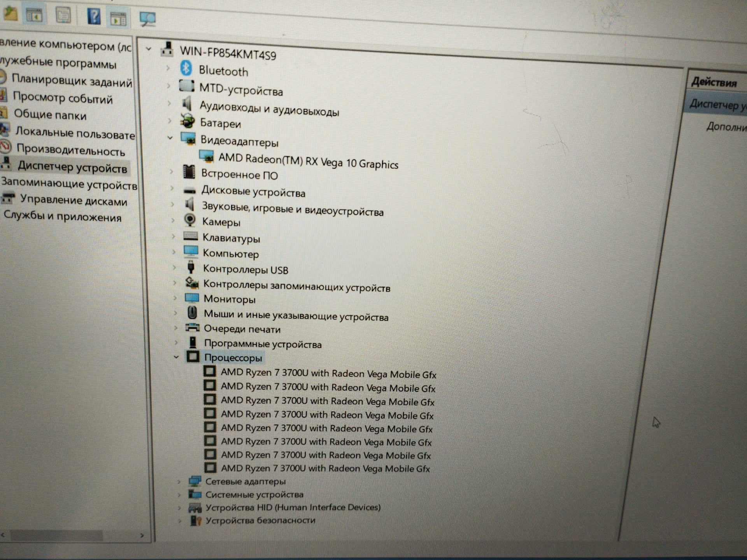Expand the Сетевые адаптеры category arrow

pos(179,482)
